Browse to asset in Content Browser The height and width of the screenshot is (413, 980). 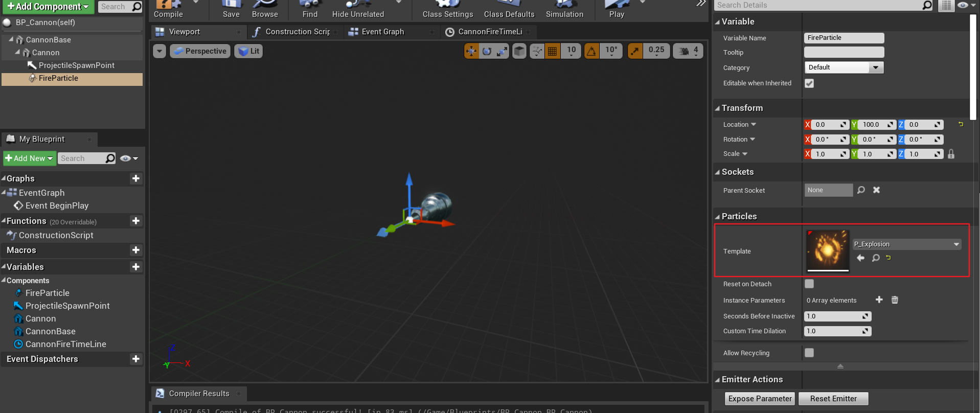265,10
